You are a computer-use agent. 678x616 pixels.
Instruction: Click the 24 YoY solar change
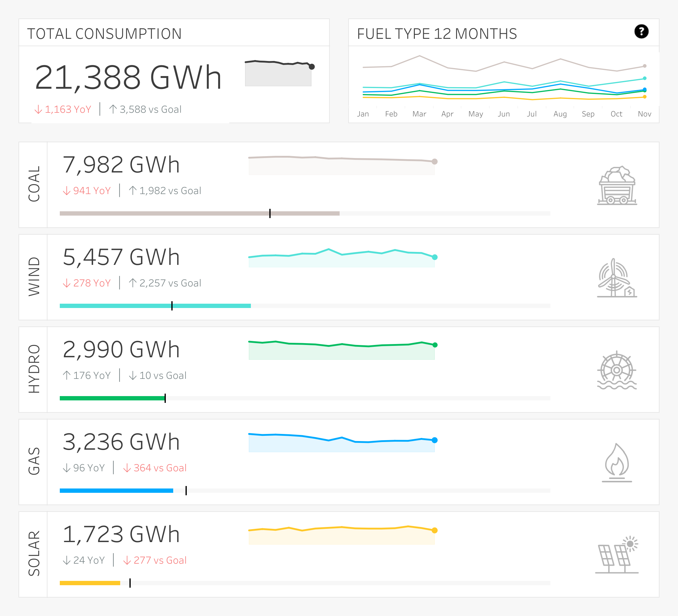[x=84, y=560]
